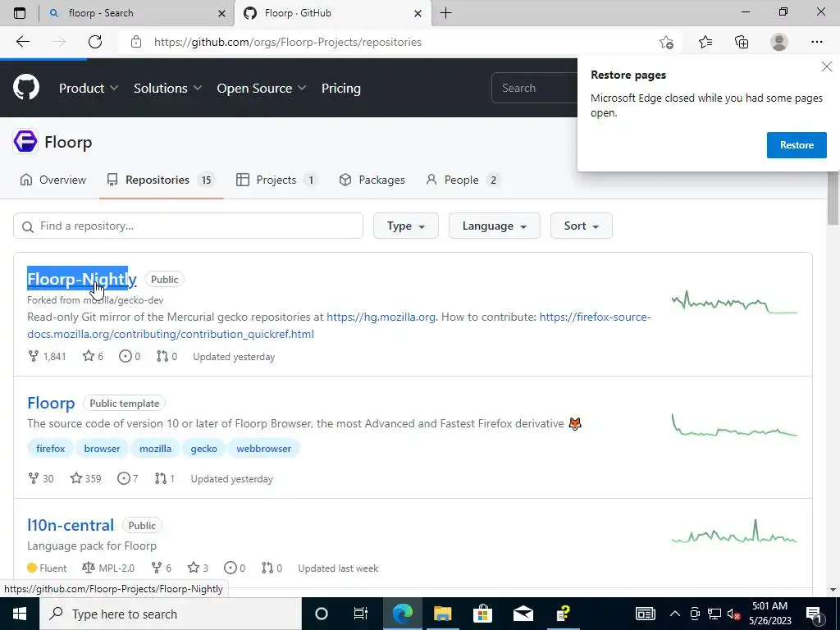The height and width of the screenshot is (630, 840).
Task: Click the browser address bar URL
Action: [x=288, y=42]
